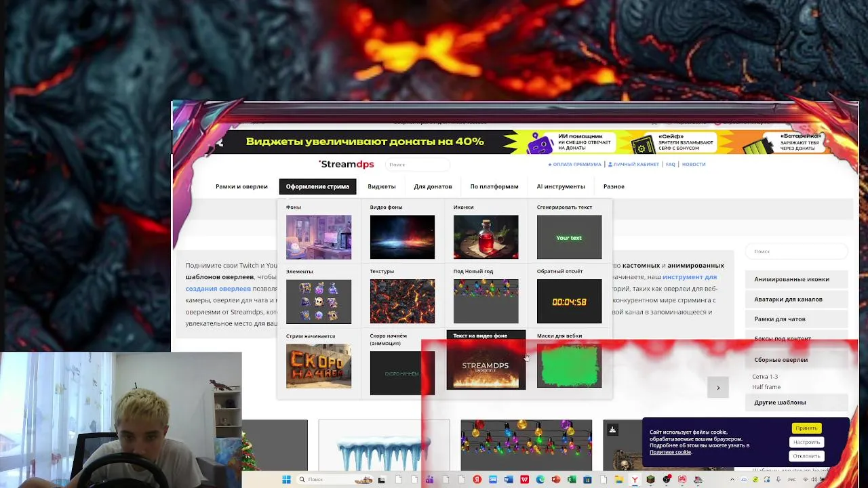The image size is (868, 488).
Task: Click the sidebar Поиск field
Action: 797,251
